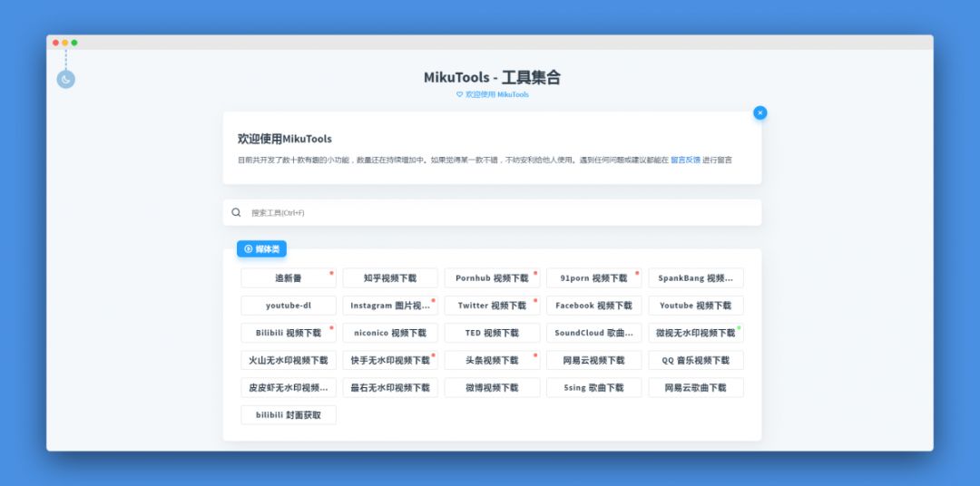This screenshot has height=486, width=980.
Task: Open the Twitter 视频下载 tool
Action: click(492, 306)
